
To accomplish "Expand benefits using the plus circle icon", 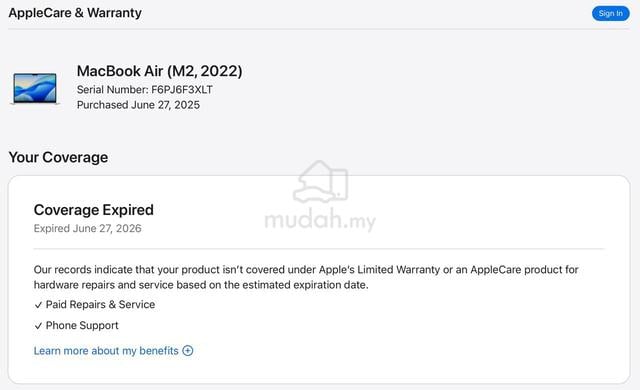I will coord(188,350).
